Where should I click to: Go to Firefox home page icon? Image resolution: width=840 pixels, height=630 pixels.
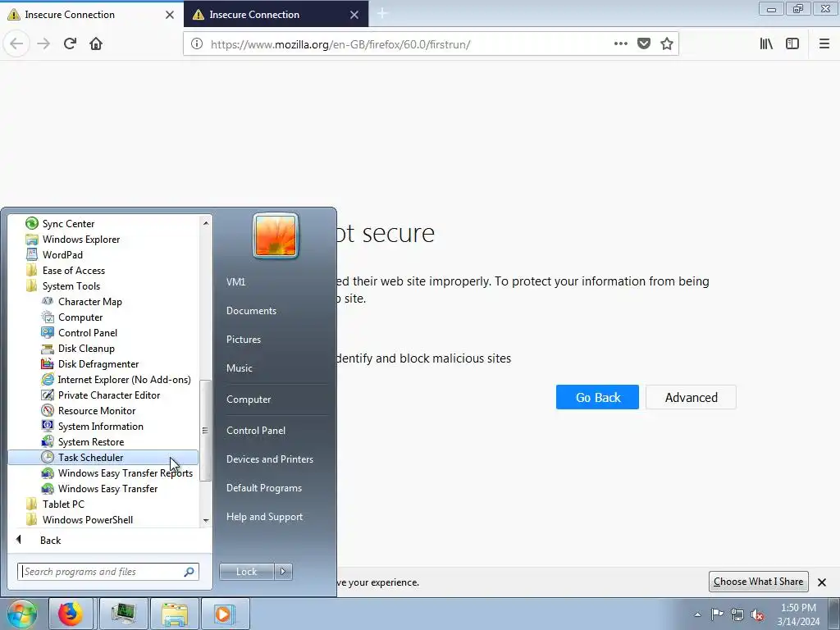coord(96,43)
